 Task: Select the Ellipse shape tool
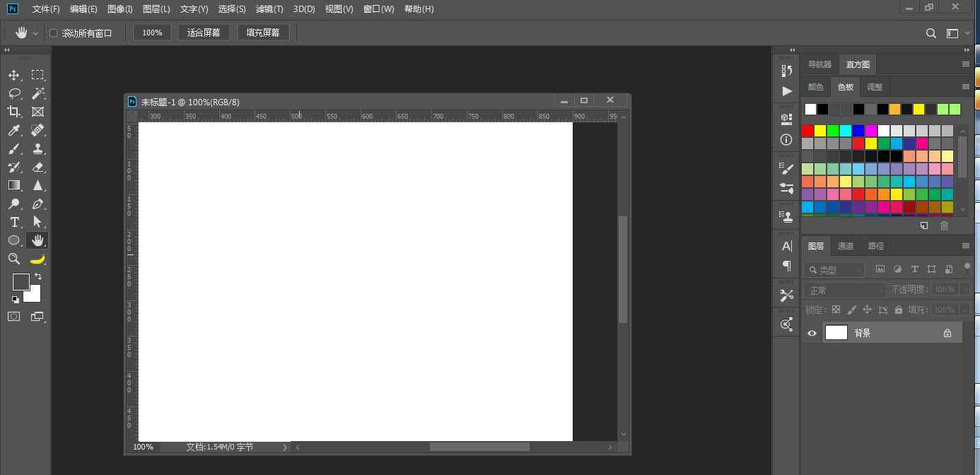click(x=14, y=240)
